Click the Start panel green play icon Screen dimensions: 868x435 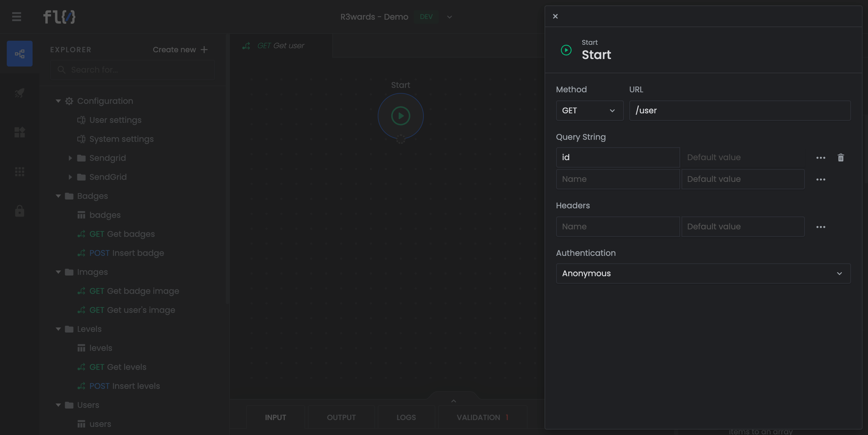point(566,50)
